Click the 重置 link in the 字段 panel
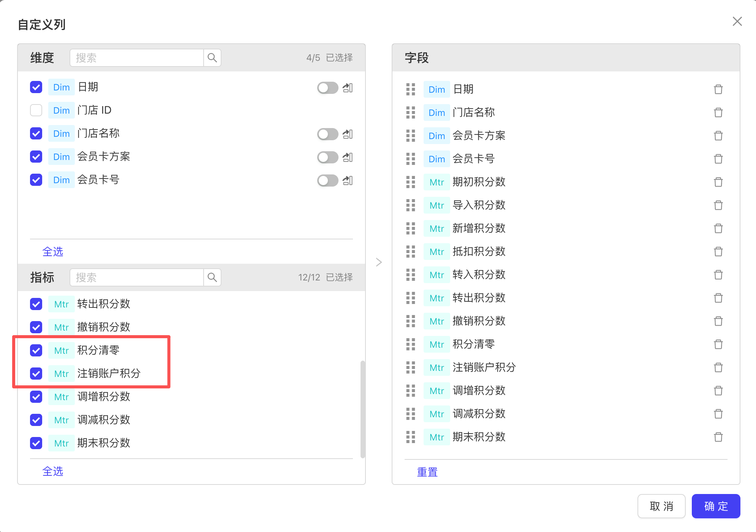 coord(427,472)
